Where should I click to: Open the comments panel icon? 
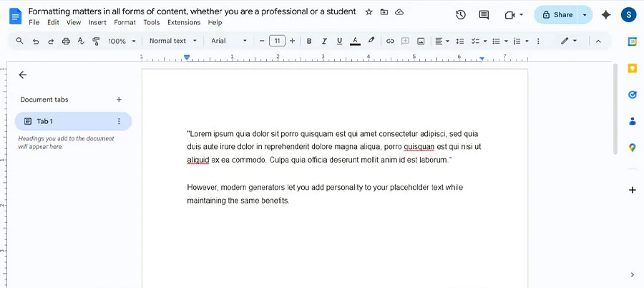pos(484,15)
